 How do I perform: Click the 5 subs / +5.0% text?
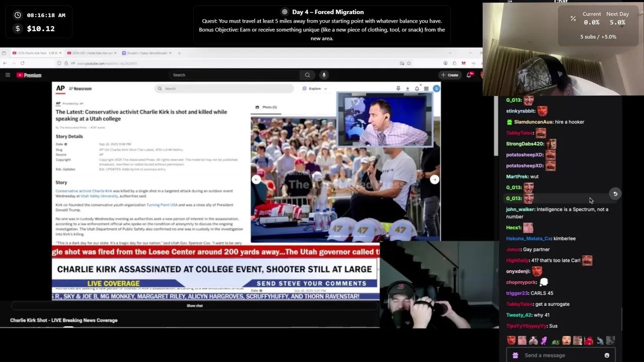tap(598, 37)
